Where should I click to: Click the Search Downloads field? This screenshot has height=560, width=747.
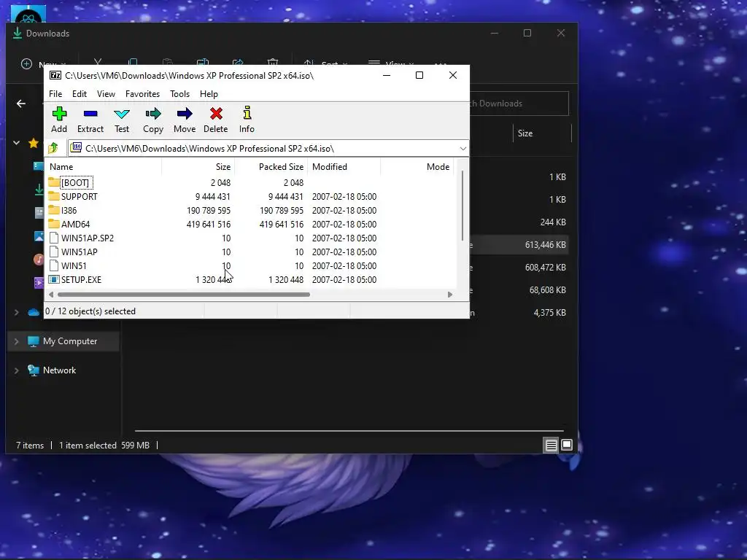pyautogui.click(x=519, y=104)
